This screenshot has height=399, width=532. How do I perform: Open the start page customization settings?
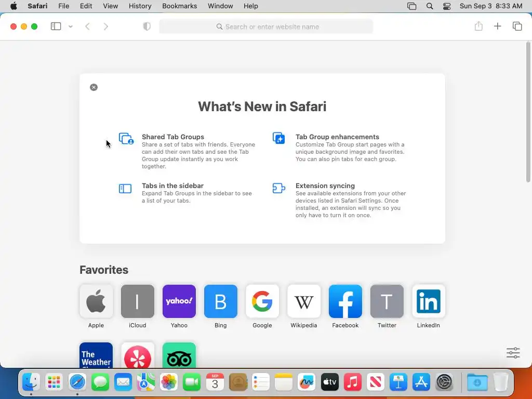point(513,353)
